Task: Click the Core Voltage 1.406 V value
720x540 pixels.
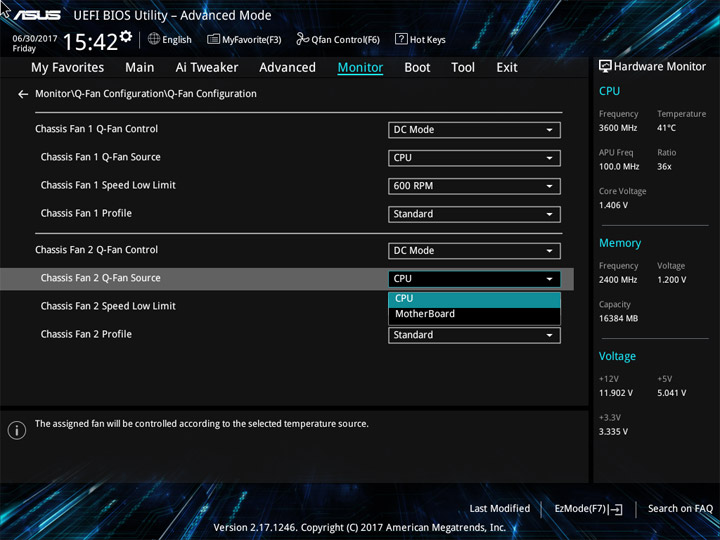Action: tap(613, 205)
